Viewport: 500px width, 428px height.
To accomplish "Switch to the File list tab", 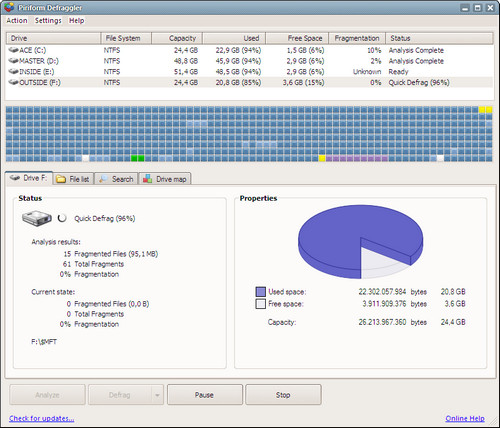I will 74,179.
